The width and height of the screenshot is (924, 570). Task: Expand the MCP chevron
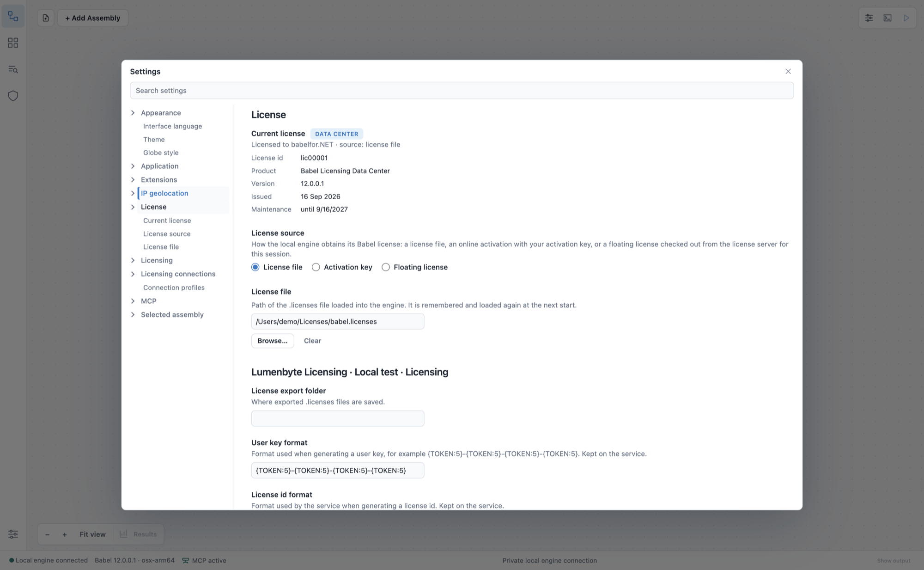(x=133, y=301)
